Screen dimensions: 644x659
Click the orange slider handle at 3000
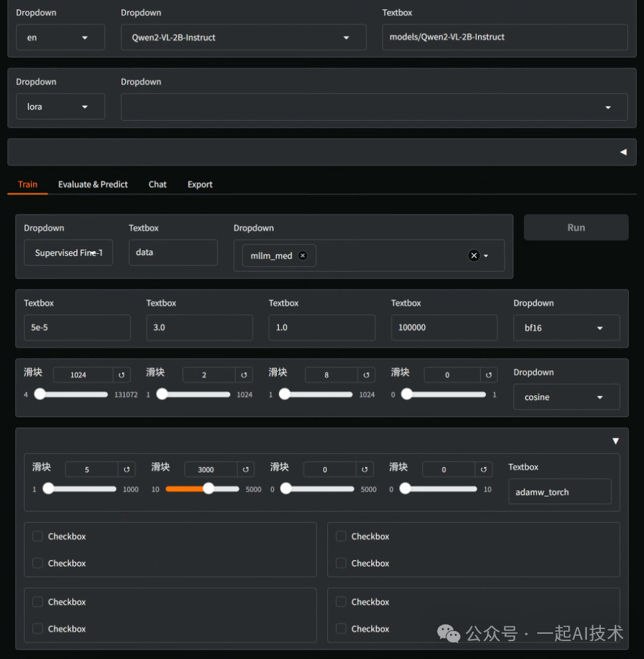tap(208, 489)
